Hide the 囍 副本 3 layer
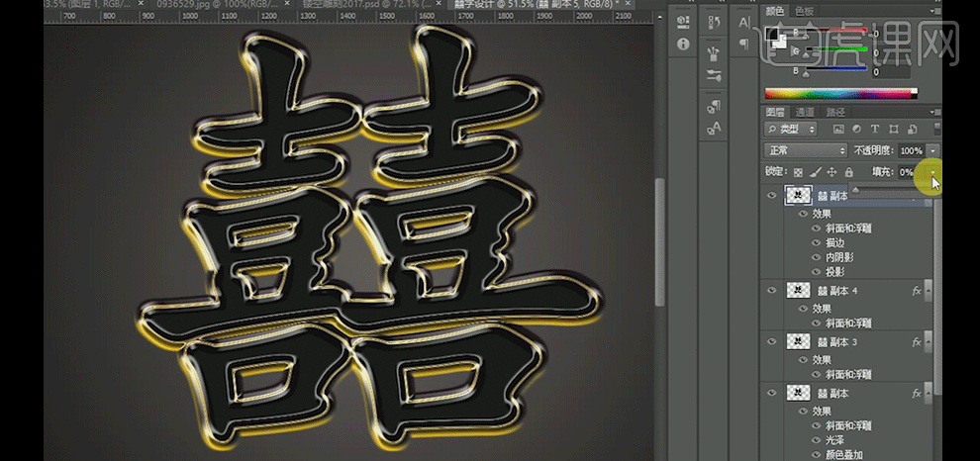This screenshot has width=980, height=461. tap(772, 341)
